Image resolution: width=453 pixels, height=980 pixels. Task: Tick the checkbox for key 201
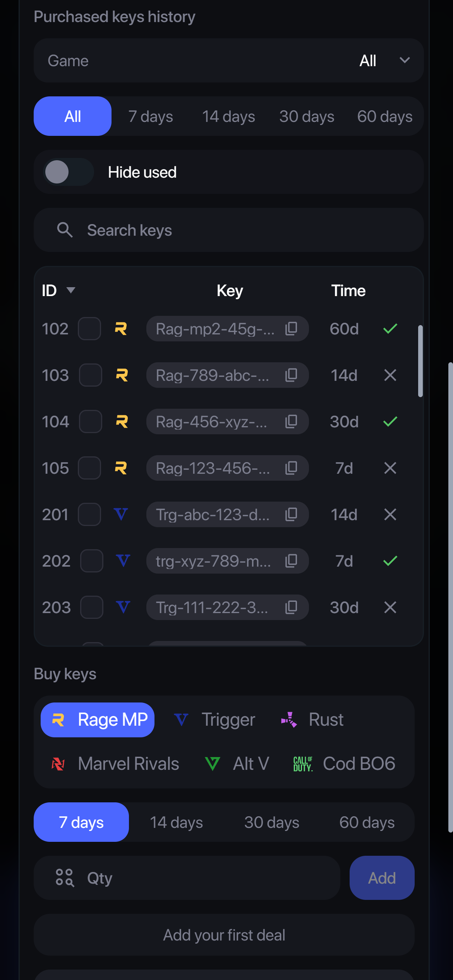click(89, 514)
